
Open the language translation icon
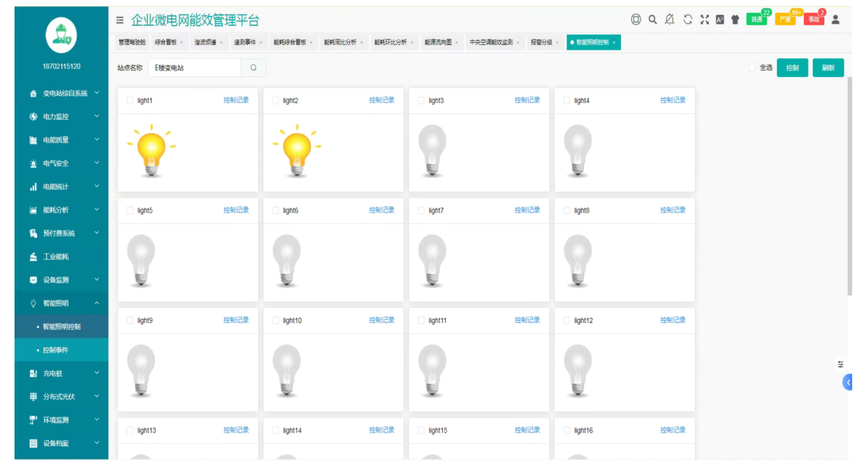(719, 20)
